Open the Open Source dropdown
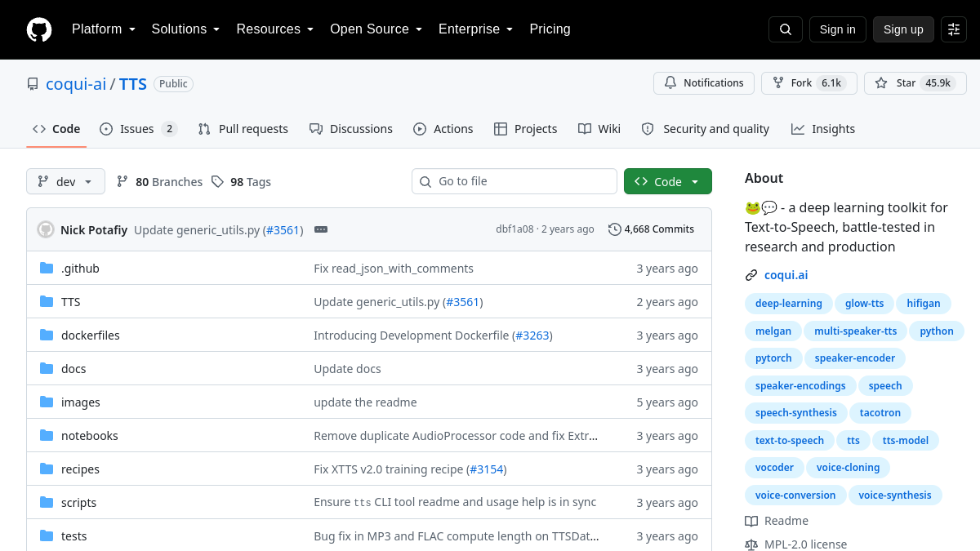980x551 pixels. point(376,29)
